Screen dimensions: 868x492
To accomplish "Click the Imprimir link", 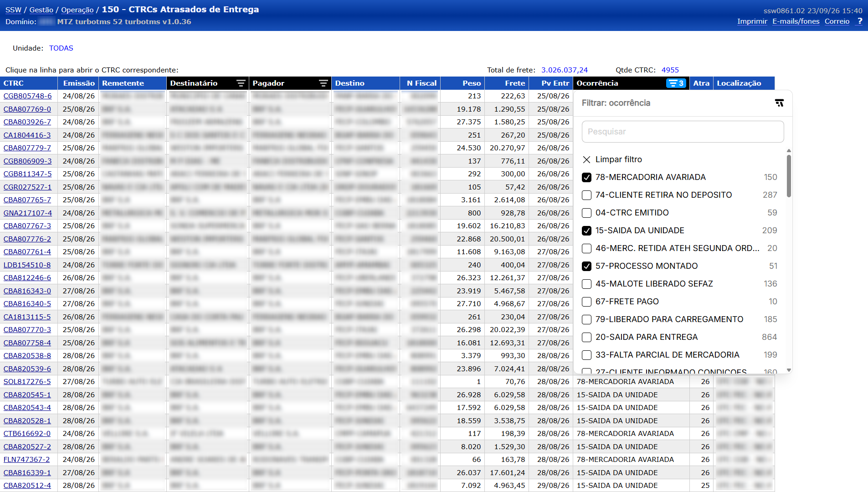I will [752, 21].
